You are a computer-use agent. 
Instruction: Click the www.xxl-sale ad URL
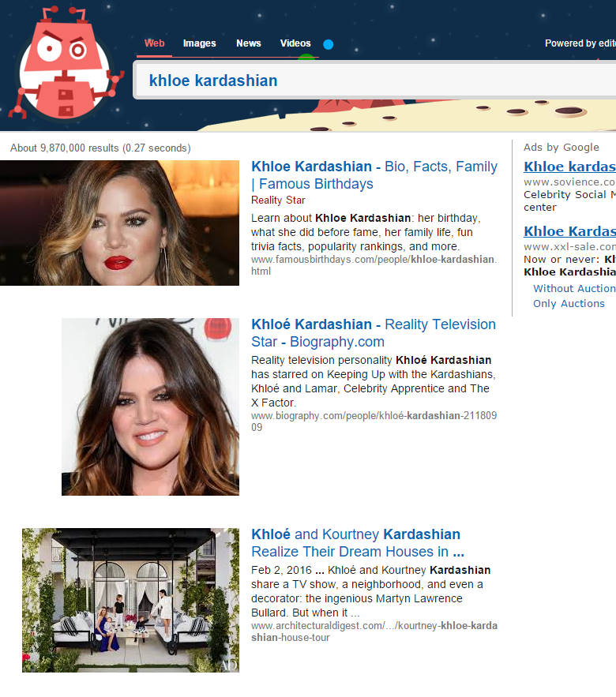(569, 246)
